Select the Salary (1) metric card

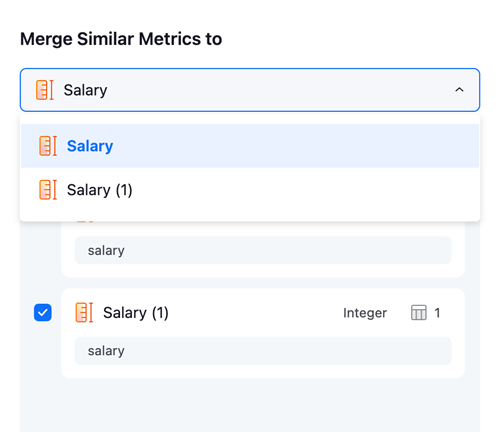pos(263,333)
